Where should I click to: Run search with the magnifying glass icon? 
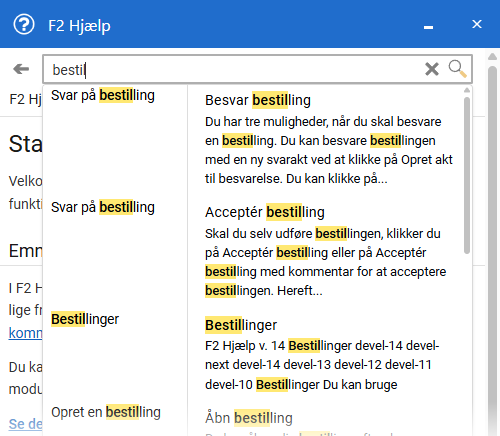[x=457, y=69]
